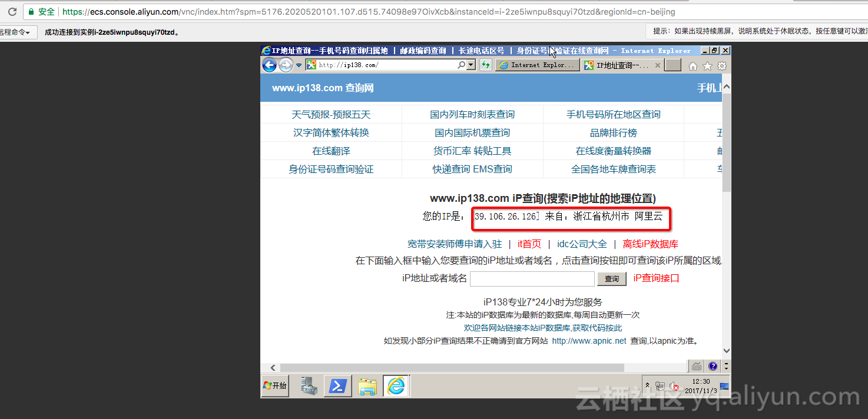The image size is (868, 419).
Task: Click the Internet Explorer taskbar icon
Action: point(396,386)
